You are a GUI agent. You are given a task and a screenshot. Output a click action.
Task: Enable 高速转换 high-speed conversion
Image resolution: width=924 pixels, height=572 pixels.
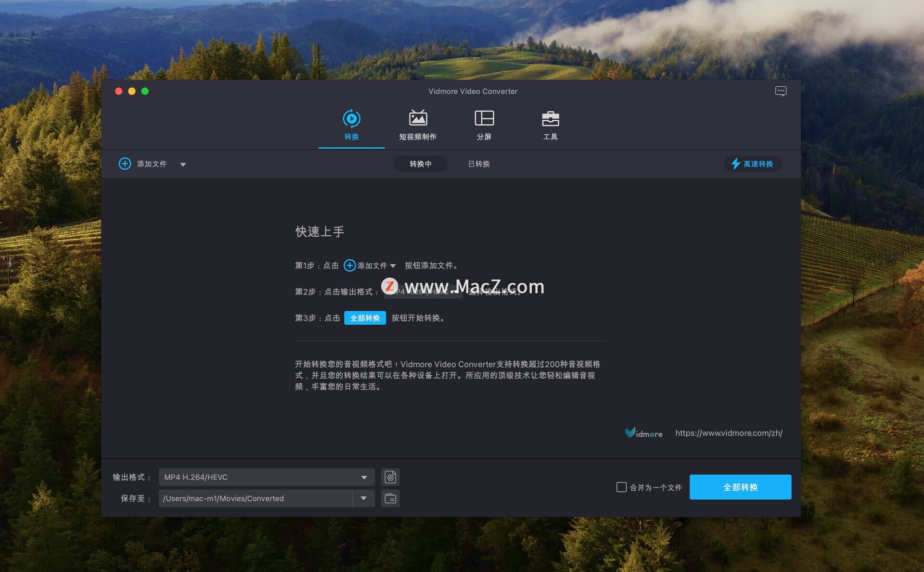coord(753,164)
